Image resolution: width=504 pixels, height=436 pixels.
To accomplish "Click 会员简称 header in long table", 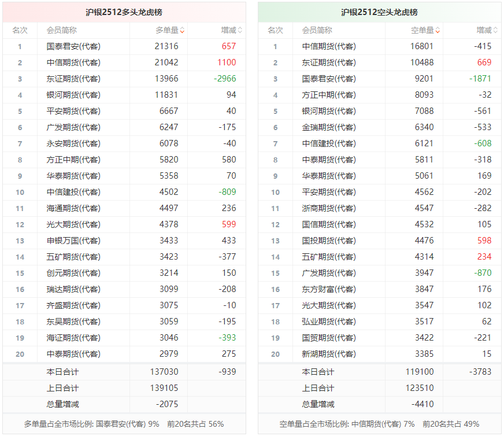I will [62, 30].
